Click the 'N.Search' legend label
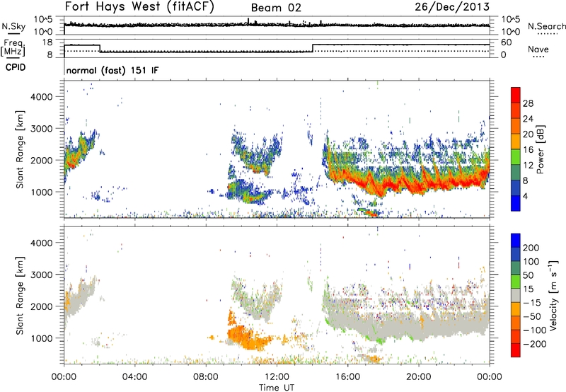 (x=547, y=26)
